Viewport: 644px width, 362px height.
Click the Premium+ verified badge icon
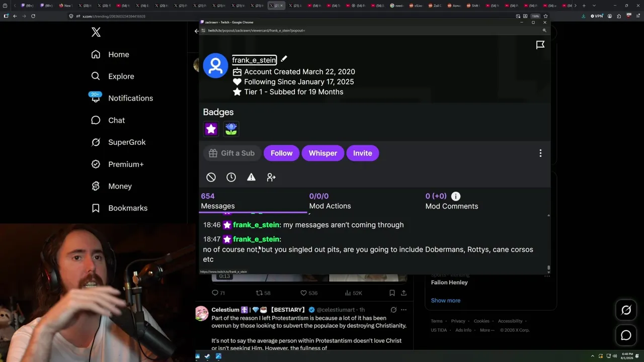pos(96,164)
